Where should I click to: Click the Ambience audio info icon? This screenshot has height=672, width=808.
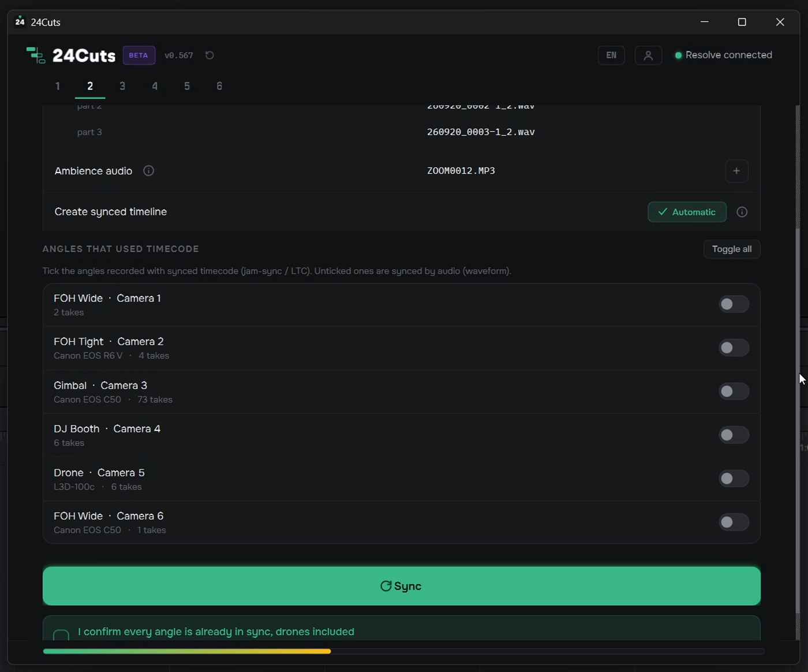coord(148,171)
